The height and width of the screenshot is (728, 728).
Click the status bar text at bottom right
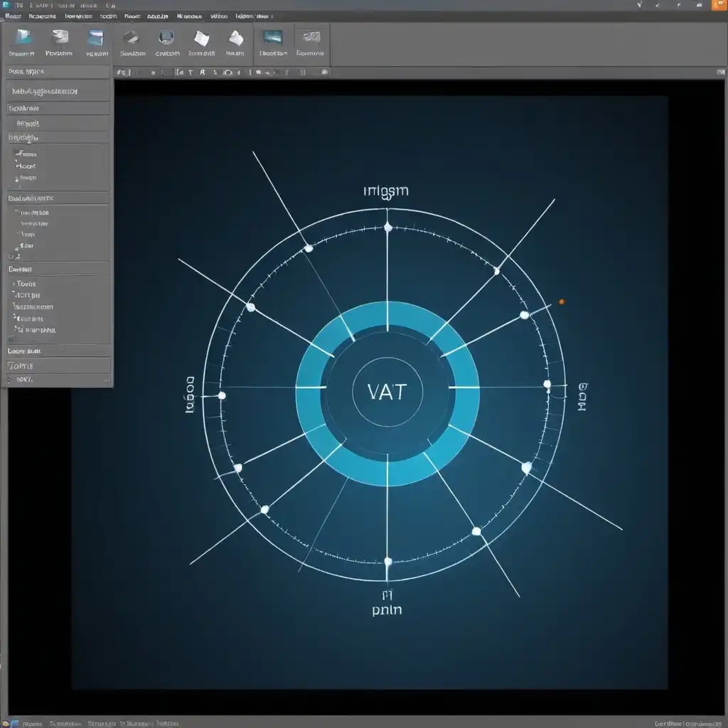[x=687, y=723]
